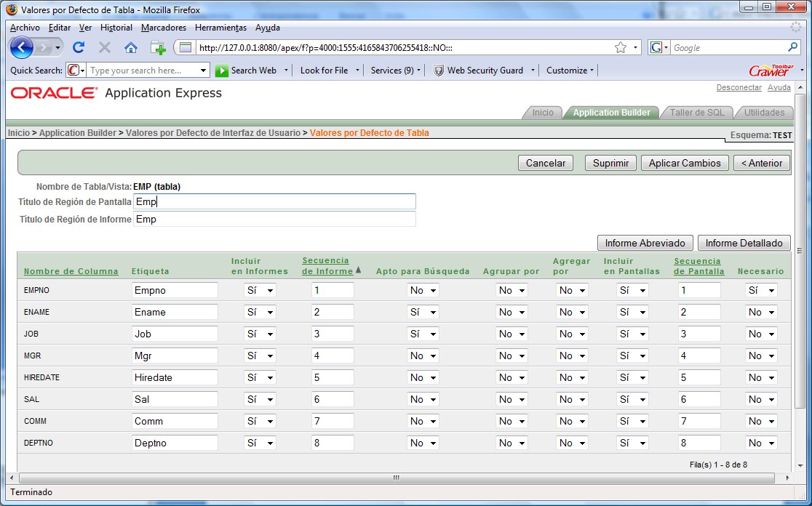
Task: Expand the Customize toolbar dropdown
Action: 592,71
